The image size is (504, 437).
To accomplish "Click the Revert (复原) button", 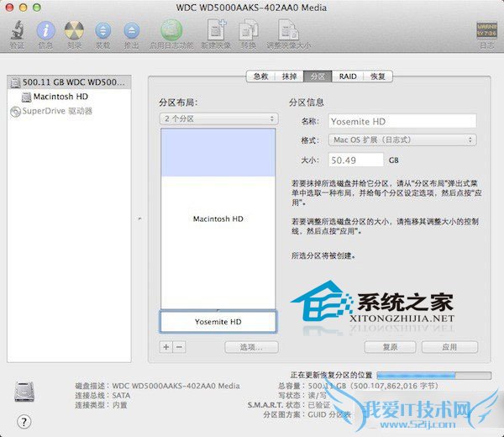I will coord(390,347).
